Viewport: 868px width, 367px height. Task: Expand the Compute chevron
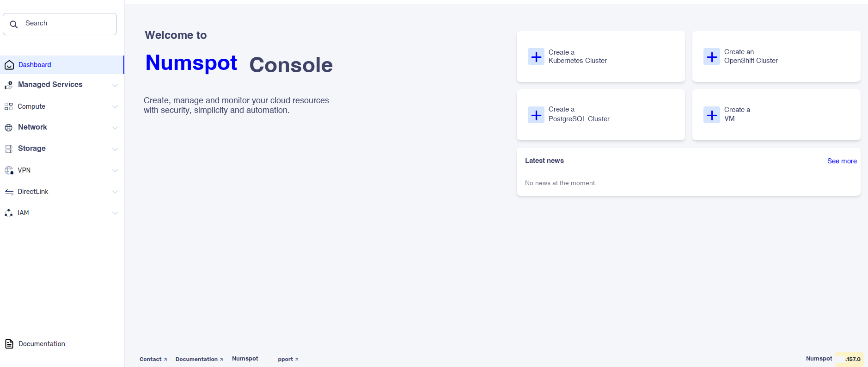point(115,107)
